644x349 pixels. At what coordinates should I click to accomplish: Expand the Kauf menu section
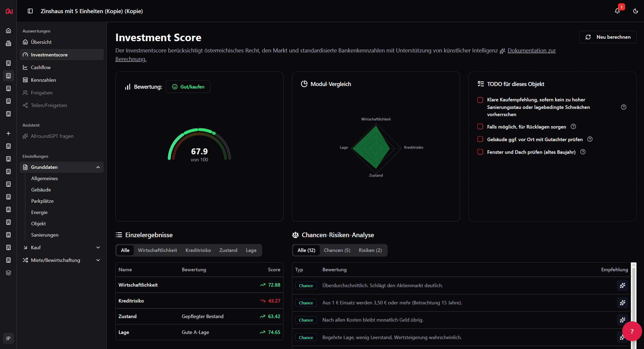coord(98,247)
